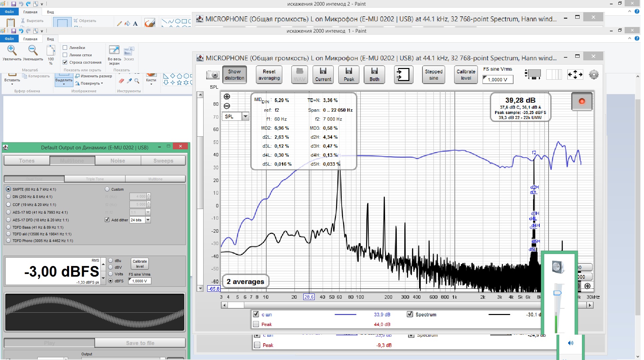This screenshot has width=644, height=360.
Task: Open the 24 bits dither dropdown
Action: coord(148,220)
